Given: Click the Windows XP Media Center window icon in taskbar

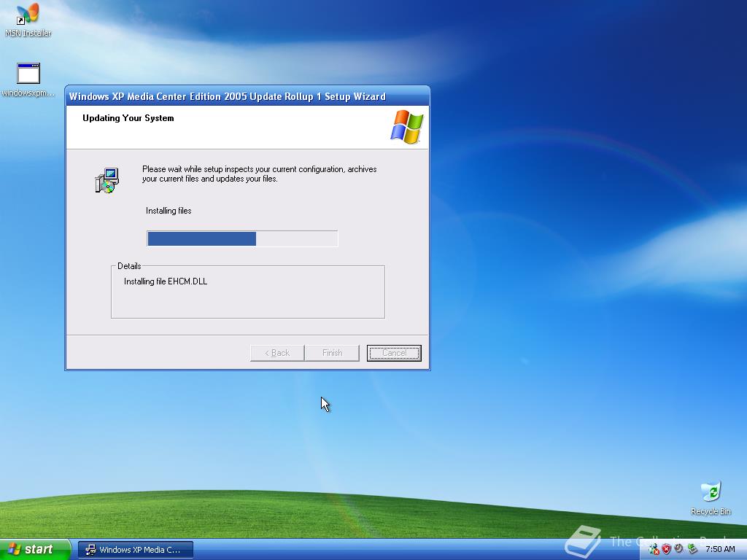Looking at the screenshot, I should tap(90, 549).
